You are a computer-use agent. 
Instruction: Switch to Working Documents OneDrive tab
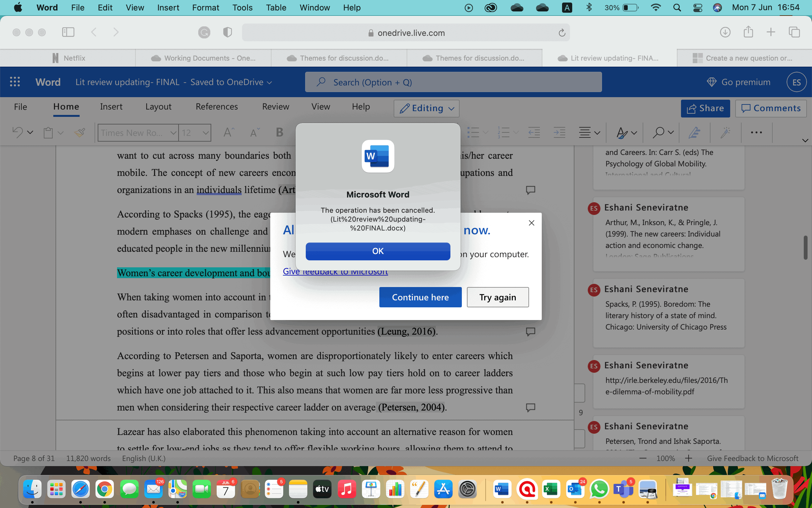(x=203, y=58)
